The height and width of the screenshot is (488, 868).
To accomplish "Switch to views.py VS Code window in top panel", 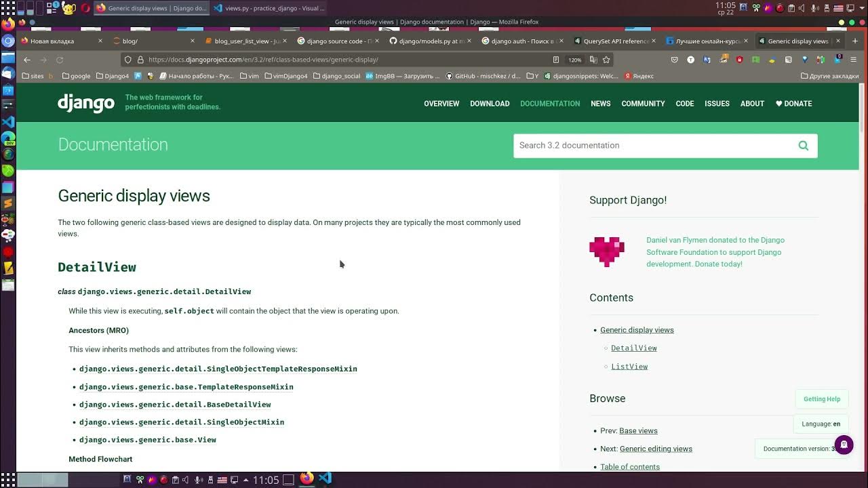I will click(x=269, y=8).
